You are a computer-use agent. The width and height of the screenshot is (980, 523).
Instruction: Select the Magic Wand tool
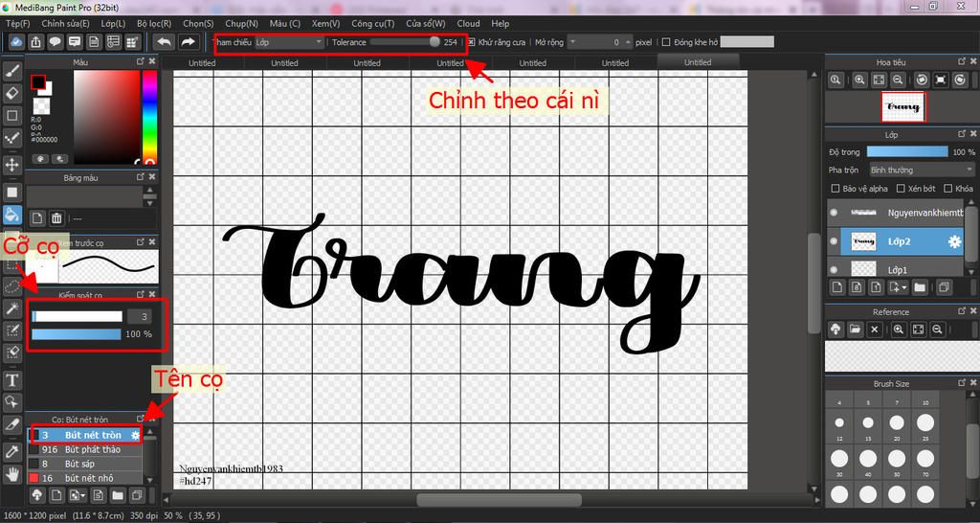coord(11,307)
